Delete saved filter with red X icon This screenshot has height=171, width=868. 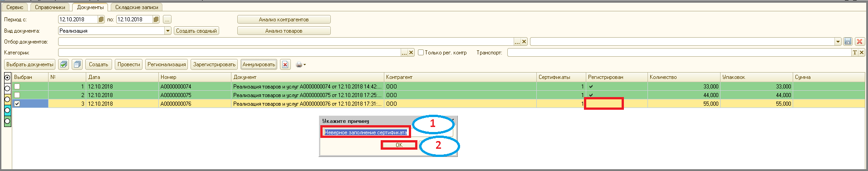pos(859,42)
